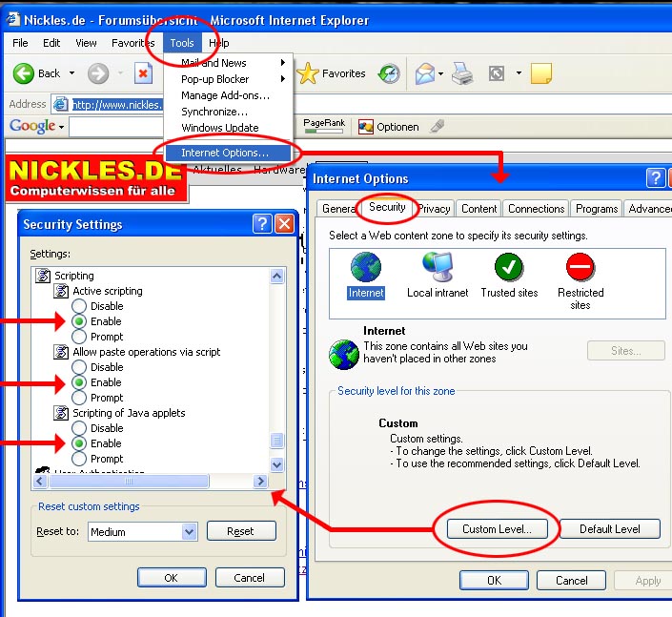
Task: Select Enable under Scripting of Java applets
Action: [79, 443]
